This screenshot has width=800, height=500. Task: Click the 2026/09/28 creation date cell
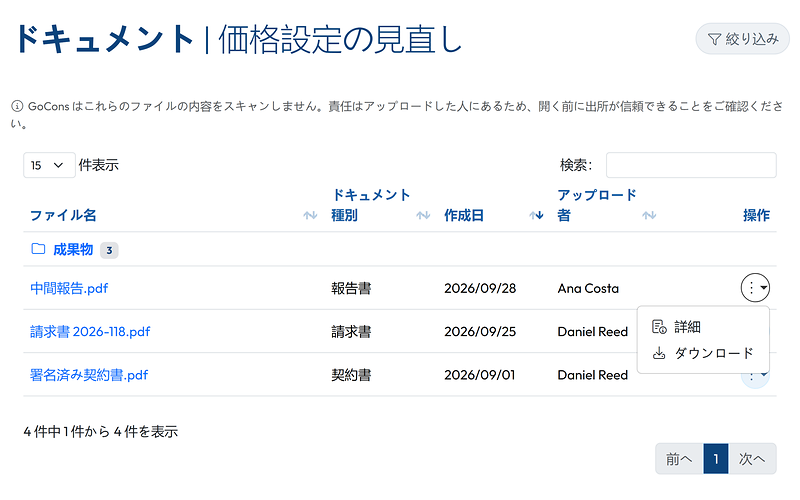pos(480,288)
